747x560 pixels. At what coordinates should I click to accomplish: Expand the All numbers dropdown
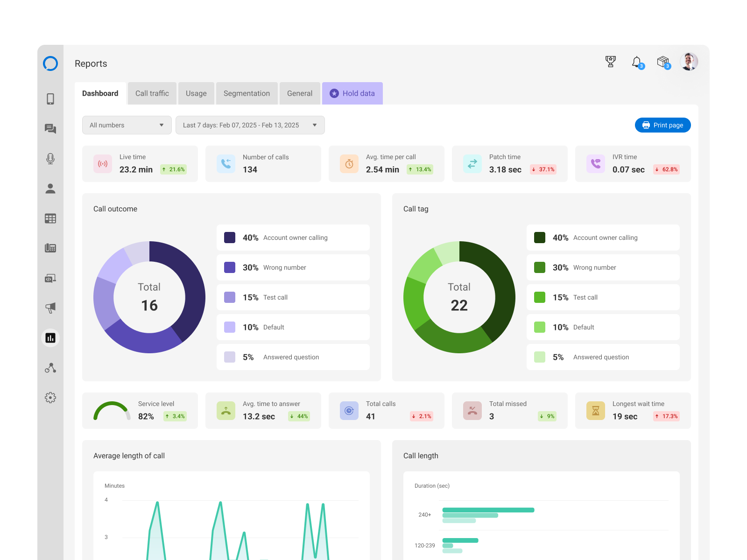[127, 125]
